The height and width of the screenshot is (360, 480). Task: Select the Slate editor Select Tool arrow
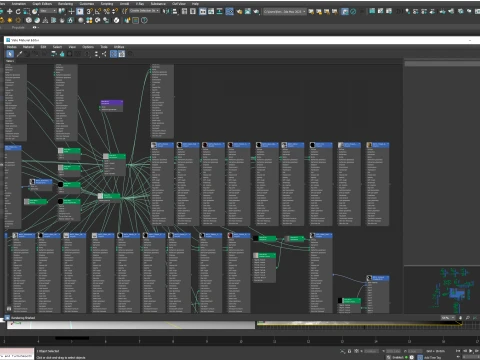pyautogui.click(x=10, y=54)
